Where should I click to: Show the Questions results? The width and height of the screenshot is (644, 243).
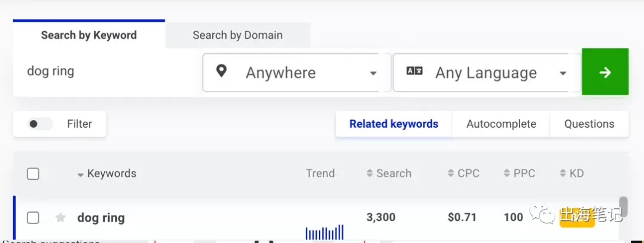[x=589, y=124]
